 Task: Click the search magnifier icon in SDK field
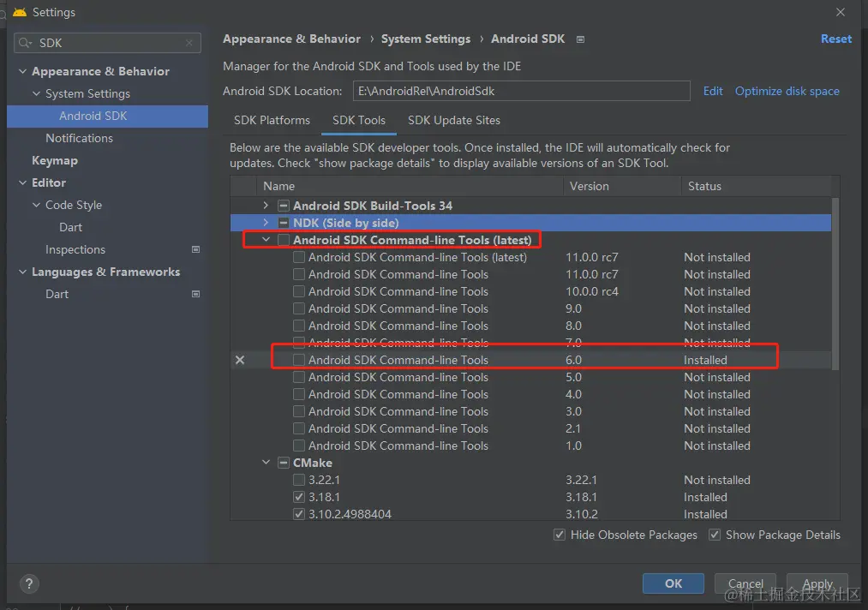(25, 43)
